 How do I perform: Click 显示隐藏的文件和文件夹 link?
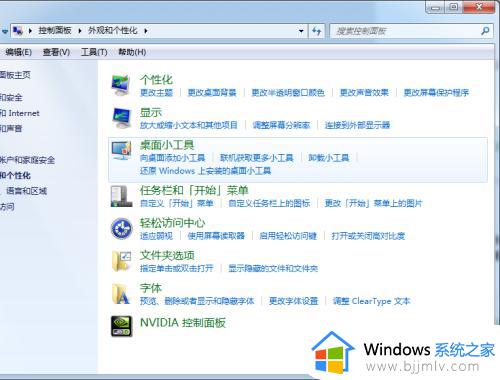(x=273, y=268)
